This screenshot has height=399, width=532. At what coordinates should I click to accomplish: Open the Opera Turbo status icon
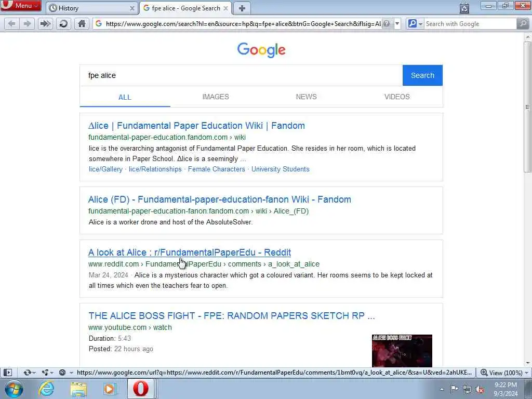[62, 373]
